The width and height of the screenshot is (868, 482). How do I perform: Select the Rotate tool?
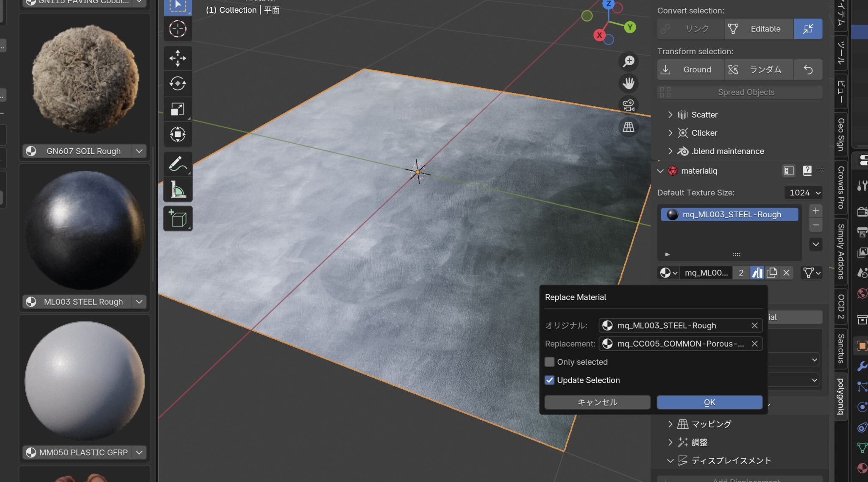click(178, 83)
